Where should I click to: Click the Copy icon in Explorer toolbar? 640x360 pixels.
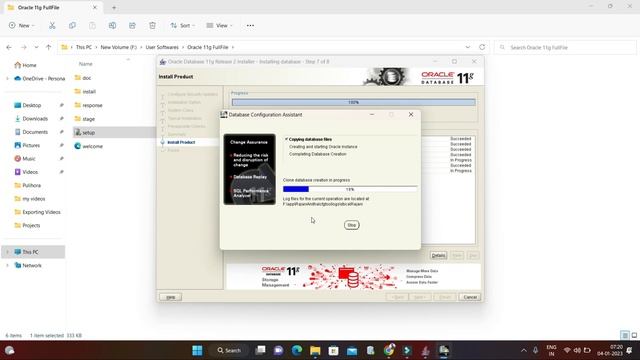tap(72, 25)
